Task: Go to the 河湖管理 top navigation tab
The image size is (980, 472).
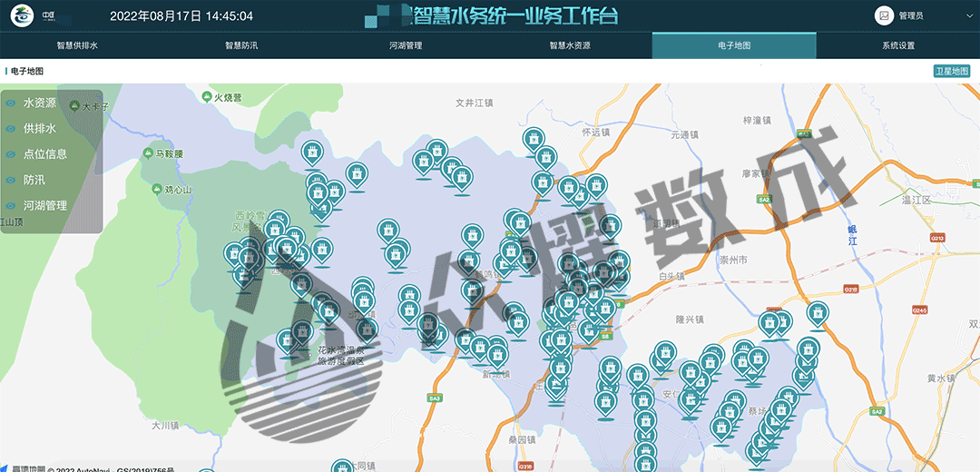Action: point(406,45)
